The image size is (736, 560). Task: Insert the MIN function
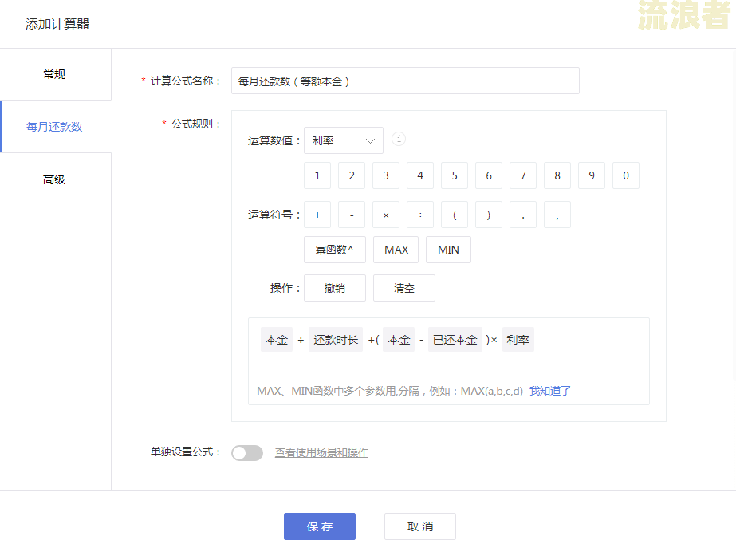pyautogui.click(x=448, y=250)
